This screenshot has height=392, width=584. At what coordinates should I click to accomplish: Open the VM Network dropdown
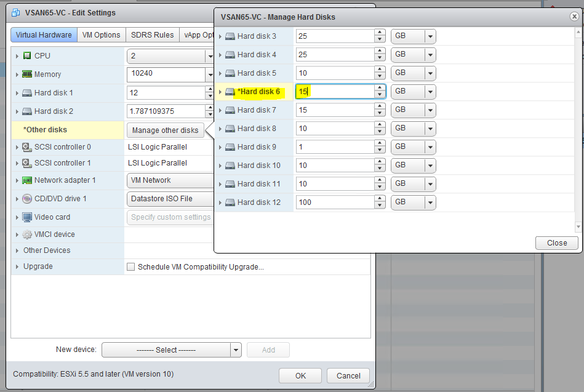[170, 180]
